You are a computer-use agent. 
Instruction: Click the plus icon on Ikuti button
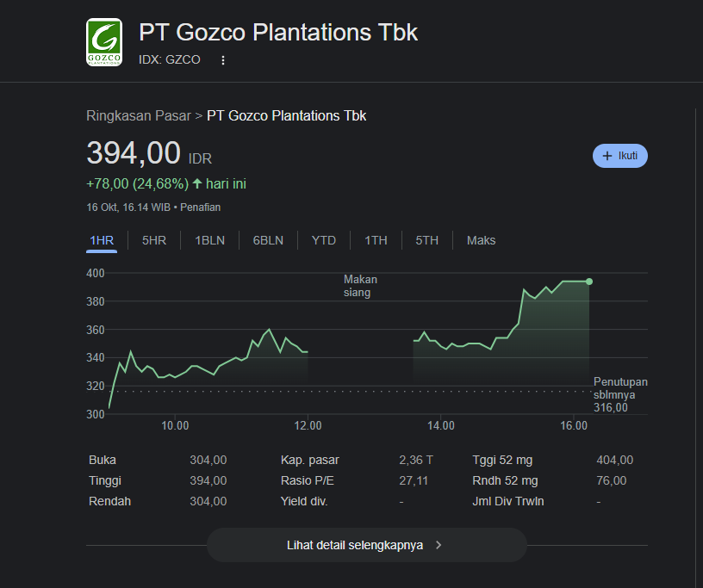coord(607,156)
